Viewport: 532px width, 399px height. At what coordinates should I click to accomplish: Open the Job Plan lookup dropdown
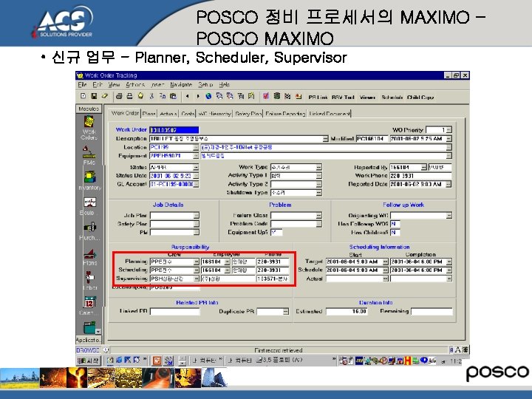click(x=197, y=216)
